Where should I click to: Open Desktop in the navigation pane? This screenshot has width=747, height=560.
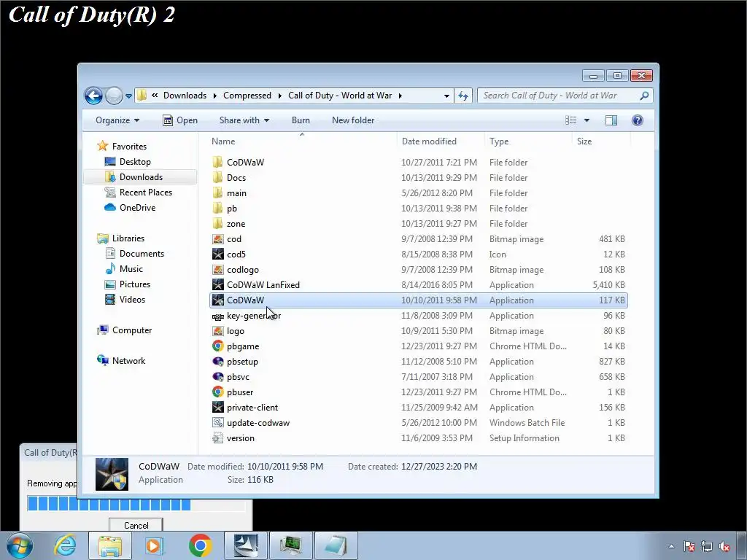(128, 162)
